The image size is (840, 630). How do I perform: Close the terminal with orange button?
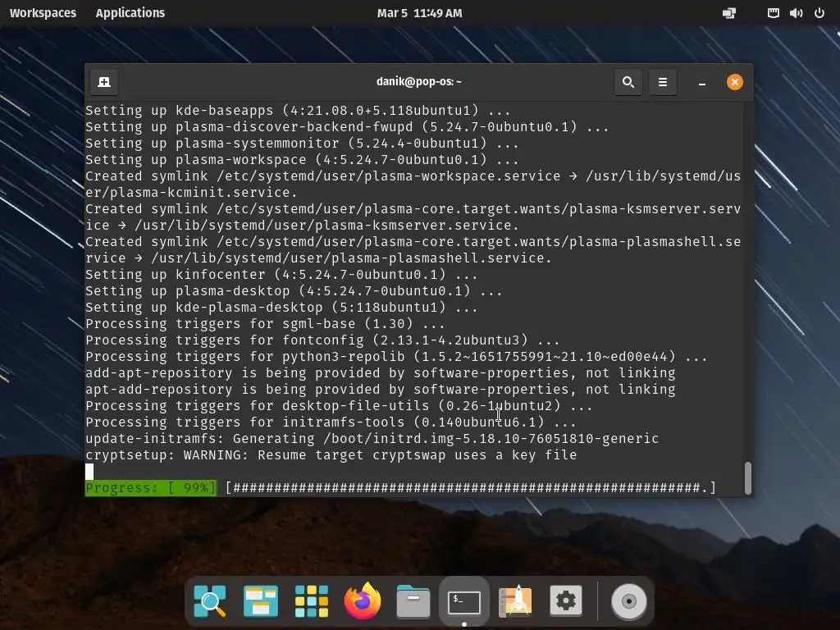tap(734, 82)
